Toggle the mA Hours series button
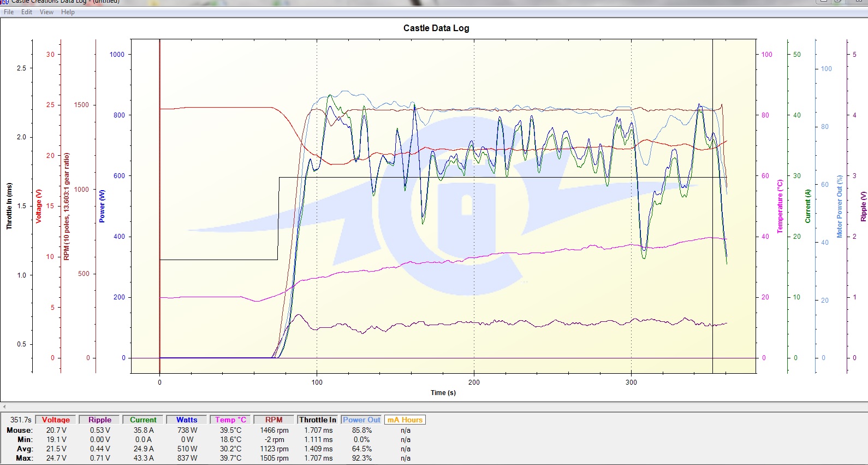The width and height of the screenshot is (868, 465). click(x=405, y=420)
